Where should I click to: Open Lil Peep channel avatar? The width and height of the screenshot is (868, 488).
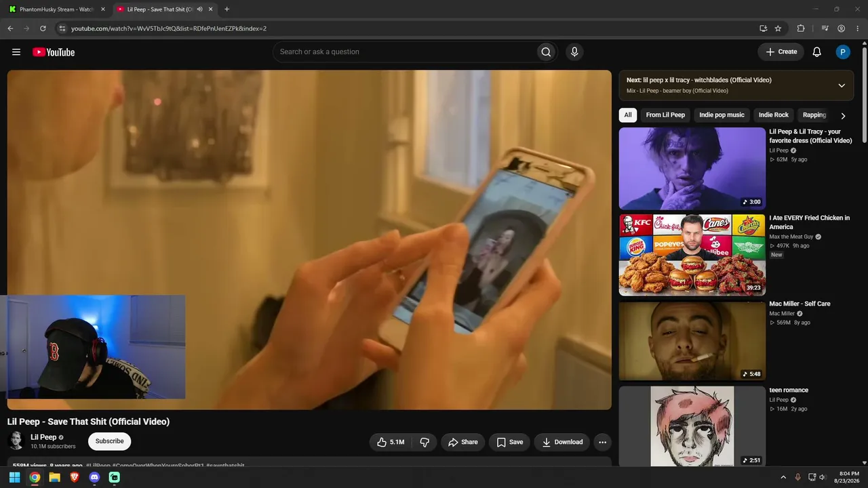(x=16, y=441)
